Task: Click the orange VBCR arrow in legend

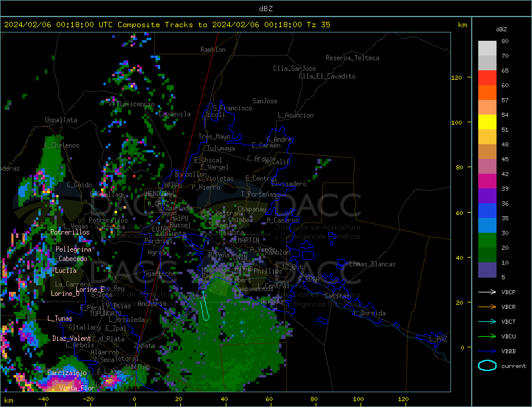Action: tap(487, 307)
